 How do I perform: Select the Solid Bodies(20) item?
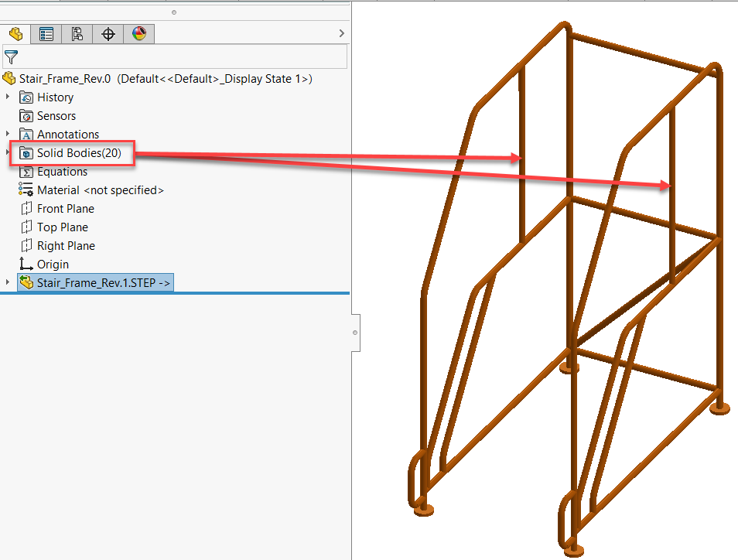(79, 153)
